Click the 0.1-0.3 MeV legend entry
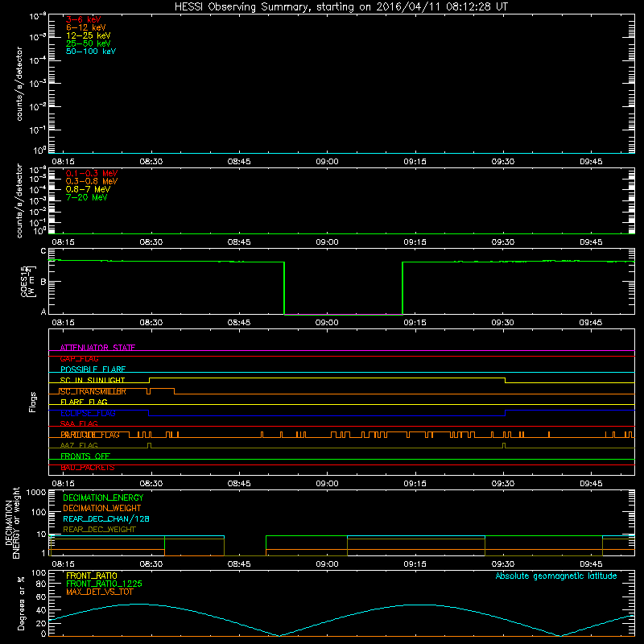The image size is (644, 644). click(92, 173)
